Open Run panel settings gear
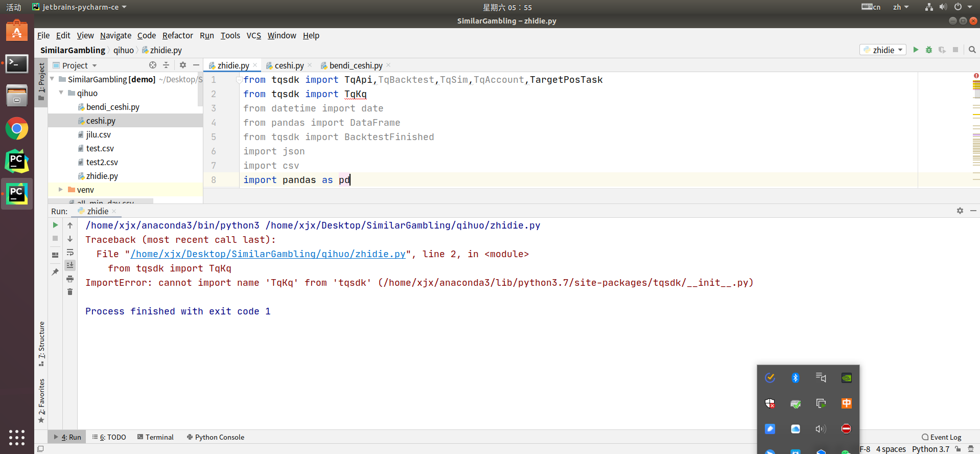Viewport: 980px width, 454px height. pyautogui.click(x=960, y=211)
